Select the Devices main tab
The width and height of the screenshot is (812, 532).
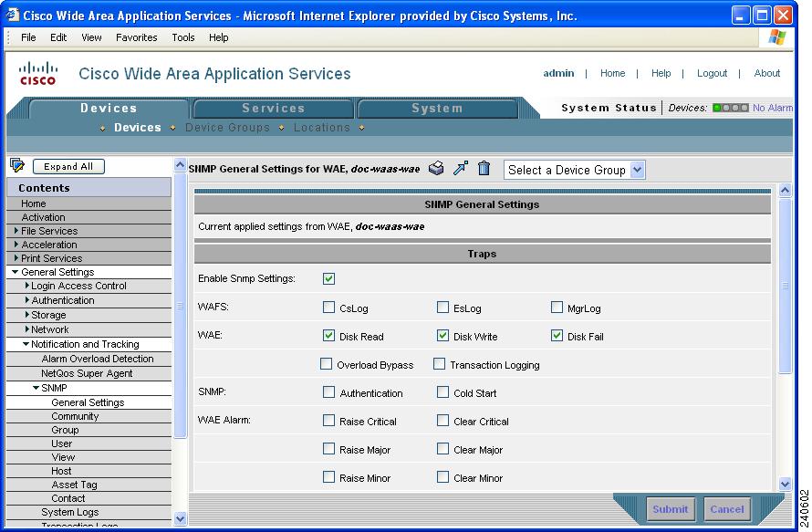tap(109, 109)
